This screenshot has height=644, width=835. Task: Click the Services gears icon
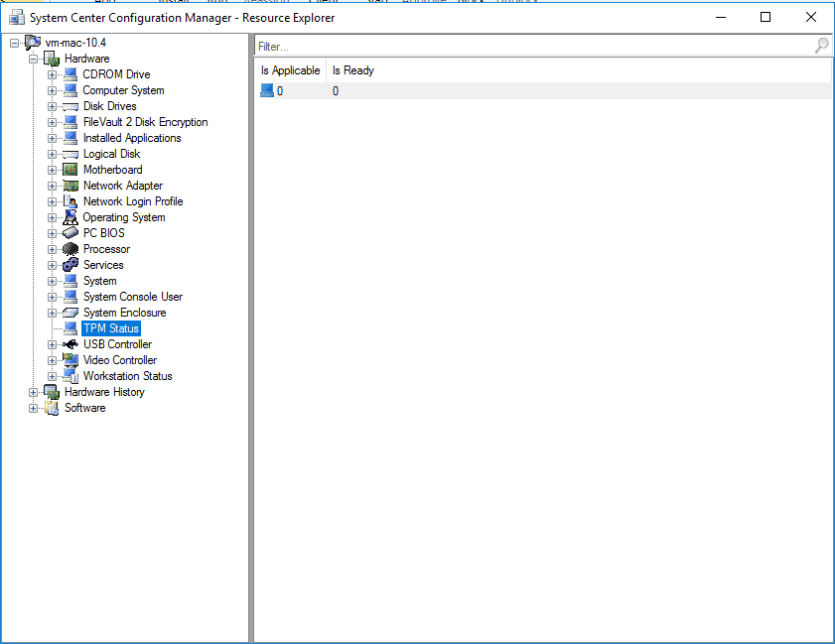pyautogui.click(x=70, y=265)
